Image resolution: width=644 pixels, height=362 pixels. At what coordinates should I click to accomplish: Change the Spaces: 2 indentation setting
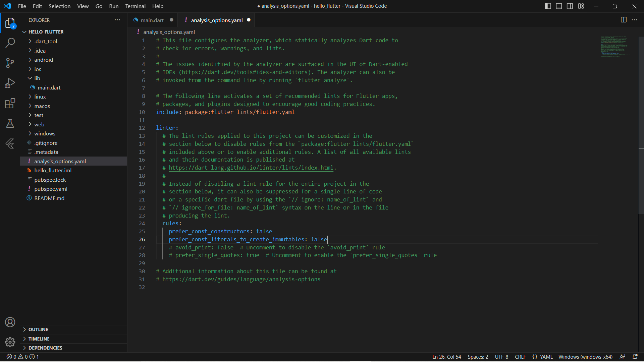coord(478,357)
